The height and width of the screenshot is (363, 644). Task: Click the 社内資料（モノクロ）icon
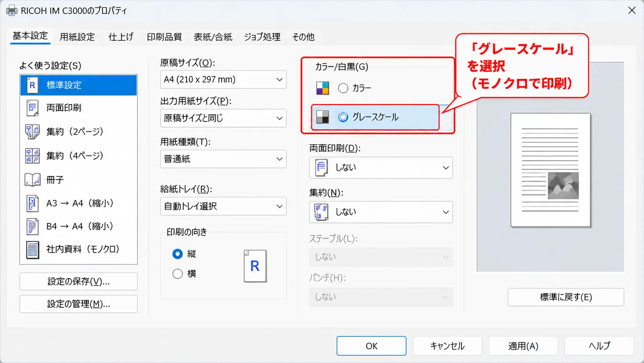pyautogui.click(x=32, y=250)
